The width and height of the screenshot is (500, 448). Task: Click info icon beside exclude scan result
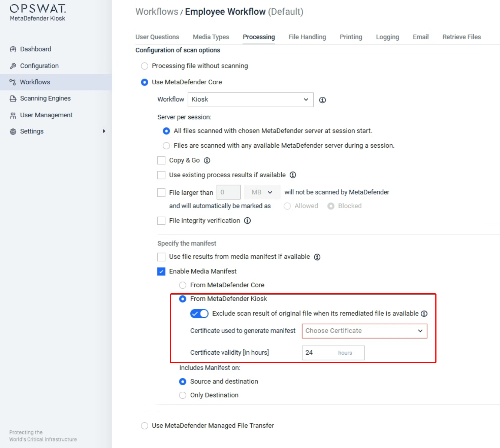coord(424,314)
